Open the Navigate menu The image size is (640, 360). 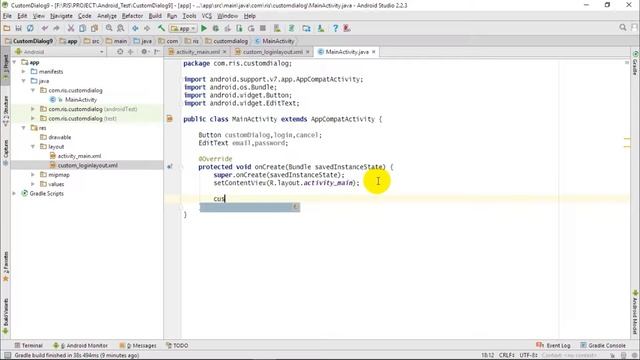61,16
